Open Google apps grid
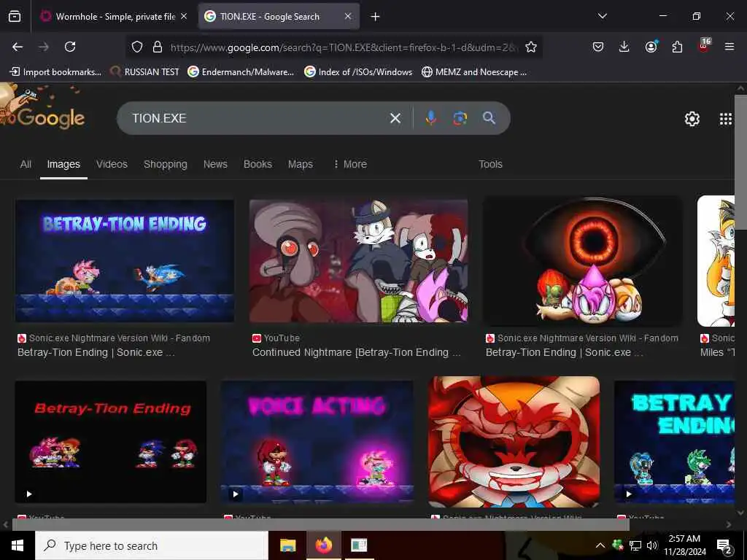The image size is (747, 560). 725,119
